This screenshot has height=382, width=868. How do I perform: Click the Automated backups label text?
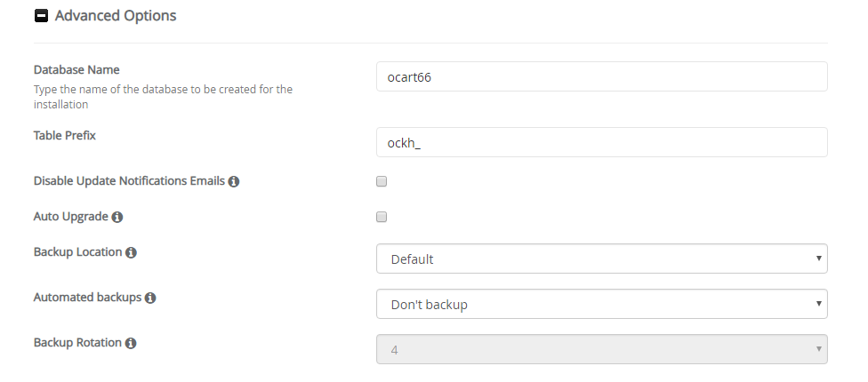pos(87,298)
